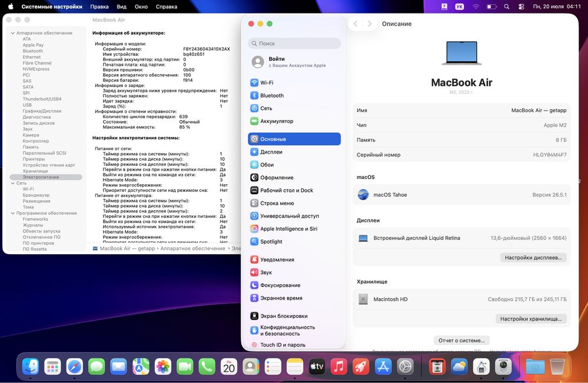This screenshot has width=588, height=383.
Task: Click the MacBook Air name field value
Action: pos(539,110)
